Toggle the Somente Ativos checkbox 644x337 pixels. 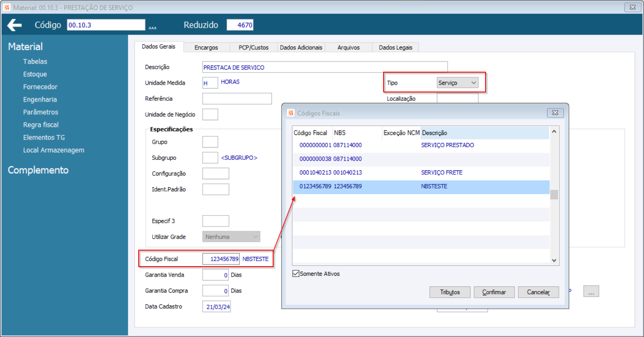click(296, 274)
